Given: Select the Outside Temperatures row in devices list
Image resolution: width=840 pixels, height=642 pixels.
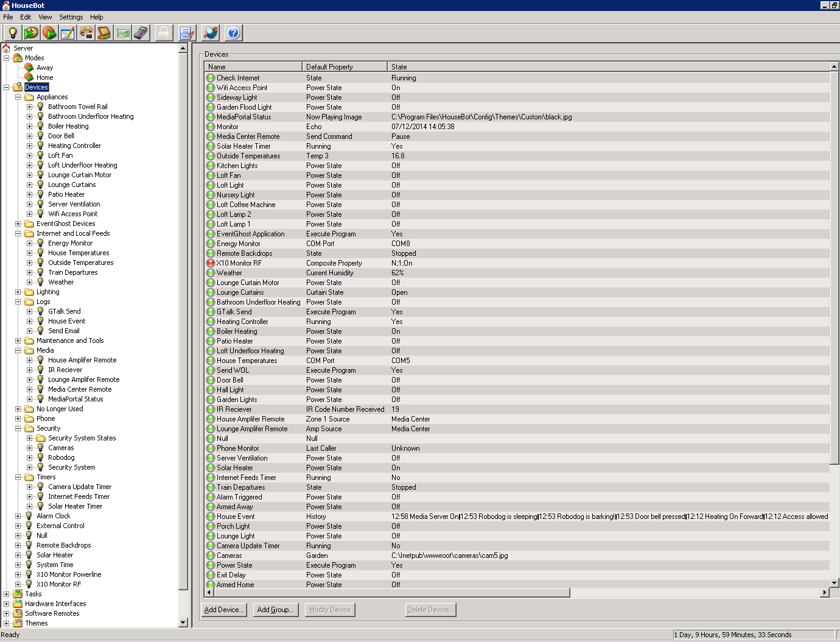Looking at the screenshot, I should (517, 156).
